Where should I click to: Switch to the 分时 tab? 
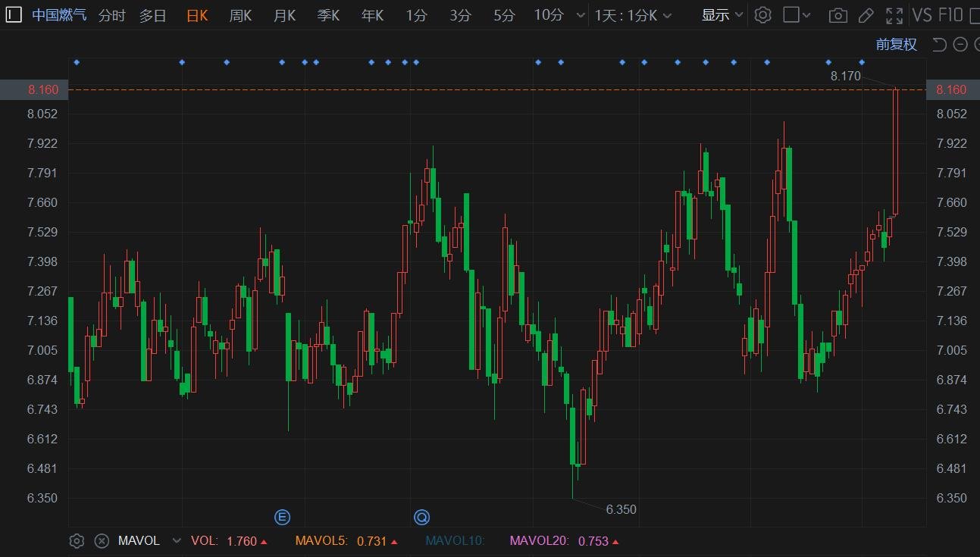[x=111, y=15]
